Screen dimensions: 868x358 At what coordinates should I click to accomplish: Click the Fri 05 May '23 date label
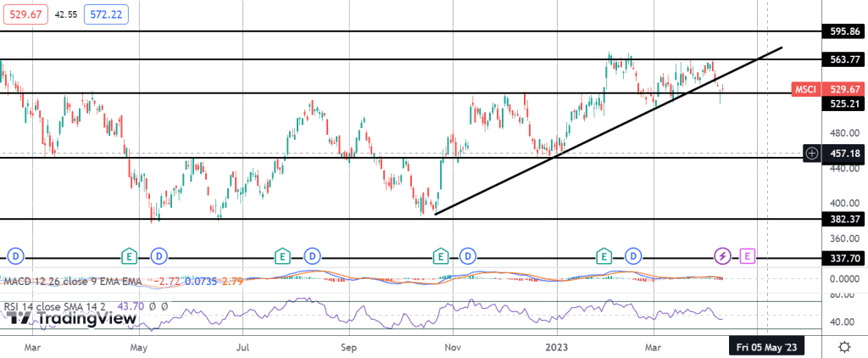pos(766,347)
